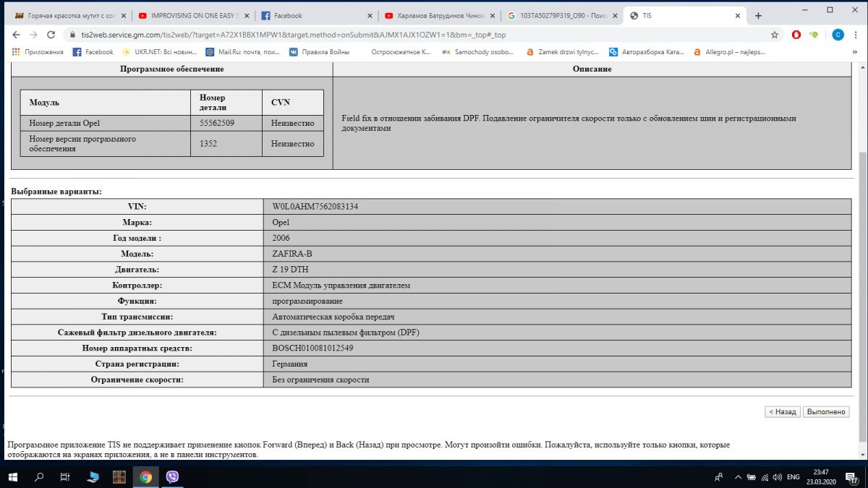
Task: Click the Z 19 DTH engine value
Action: [290, 270]
